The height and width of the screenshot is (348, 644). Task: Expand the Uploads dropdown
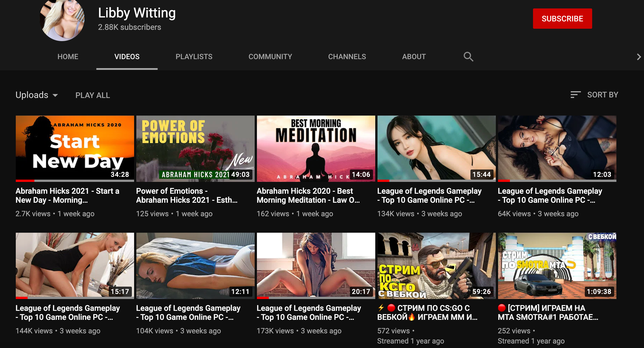[37, 95]
